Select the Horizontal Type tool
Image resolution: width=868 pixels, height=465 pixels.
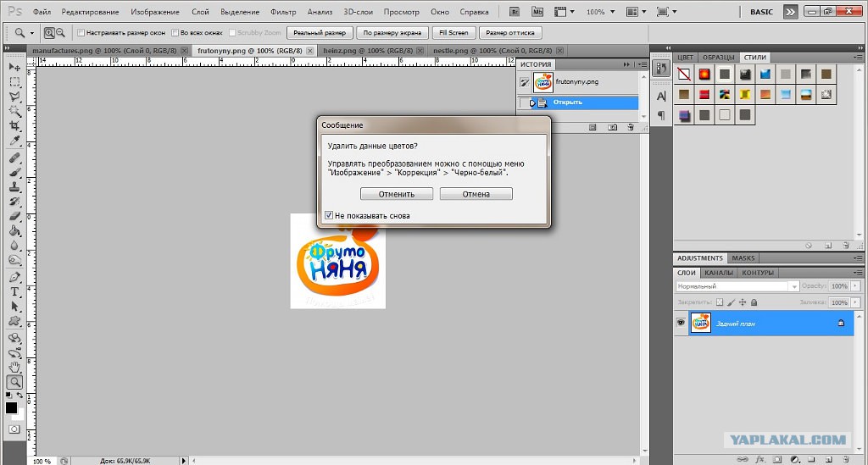pos(14,292)
